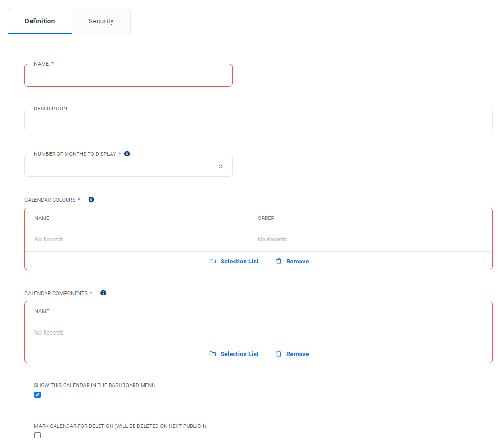Screen dimensions: 502x448
Task: Click the trash icon beside Calendar Colours Remove
Action: 279,261
